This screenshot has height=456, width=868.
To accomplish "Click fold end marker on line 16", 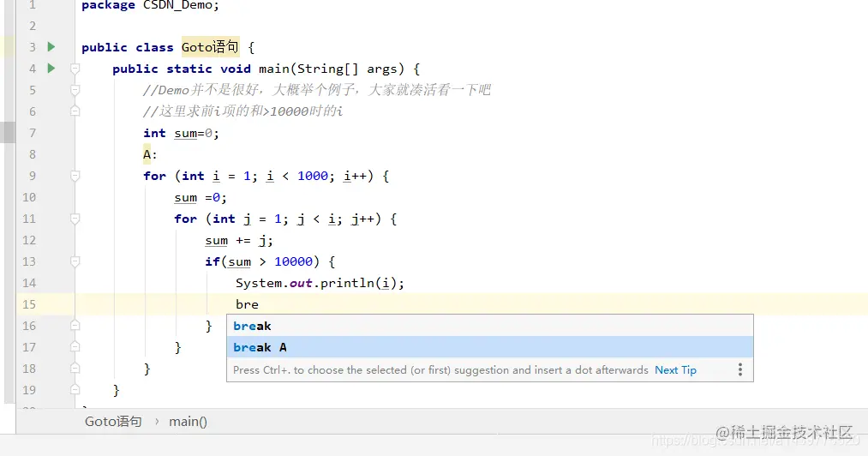I will 75,326.
